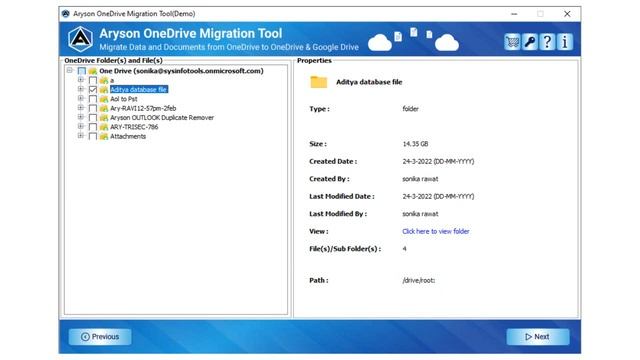Click the One Drive root folder icon

coord(93,71)
